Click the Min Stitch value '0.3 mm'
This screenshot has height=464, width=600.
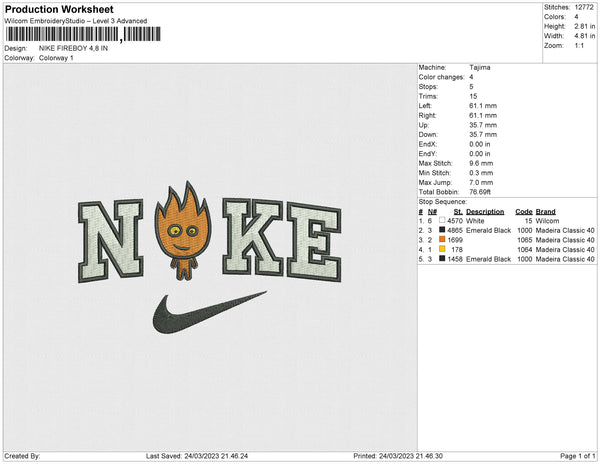tap(481, 173)
